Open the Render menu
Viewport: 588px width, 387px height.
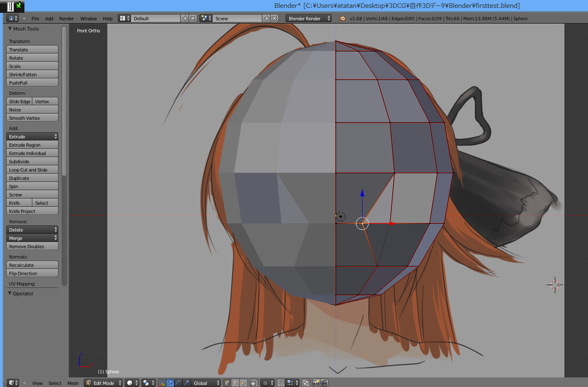pyautogui.click(x=67, y=18)
